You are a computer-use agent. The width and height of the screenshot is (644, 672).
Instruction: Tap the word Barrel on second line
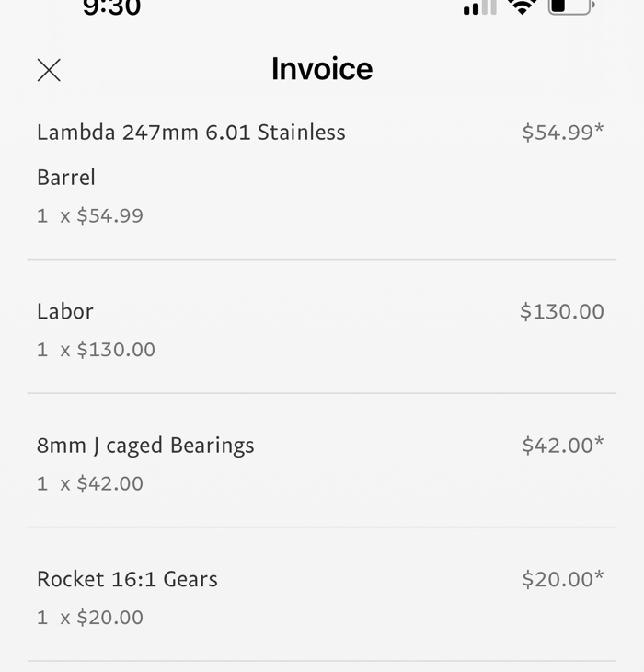point(66,178)
